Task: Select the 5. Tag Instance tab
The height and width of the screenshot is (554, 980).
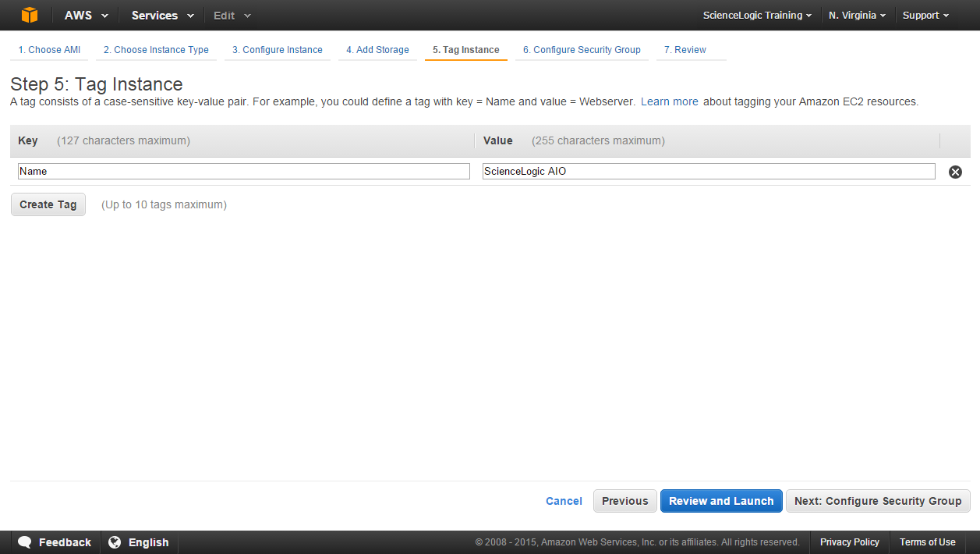Action: [466, 50]
